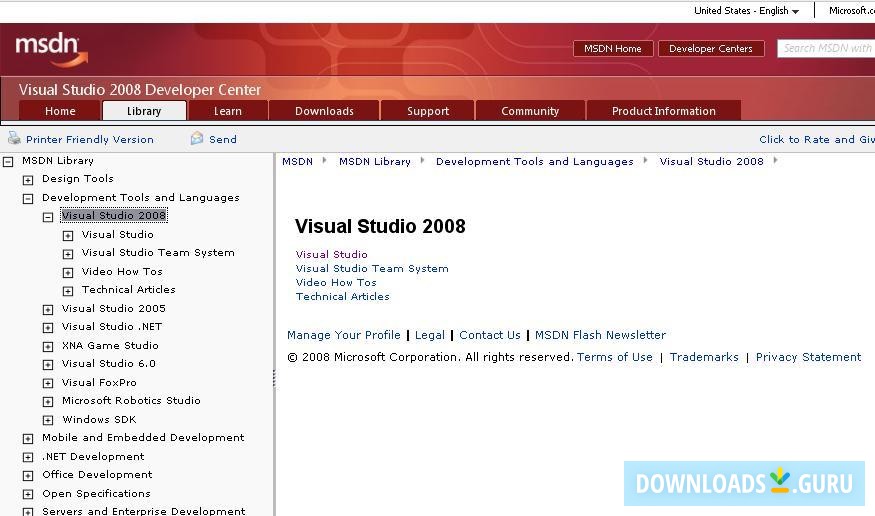Expand the .NET Development node
The height and width of the screenshot is (516, 875).
click(x=28, y=457)
